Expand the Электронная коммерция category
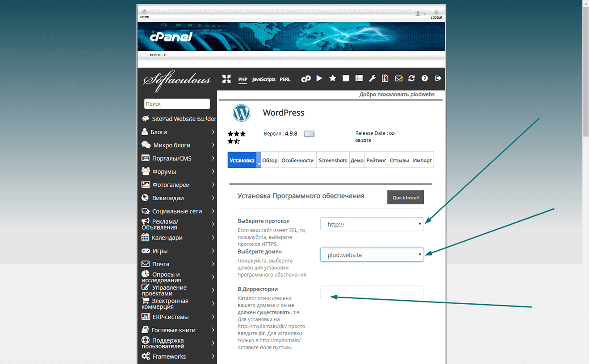 (x=178, y=303)
